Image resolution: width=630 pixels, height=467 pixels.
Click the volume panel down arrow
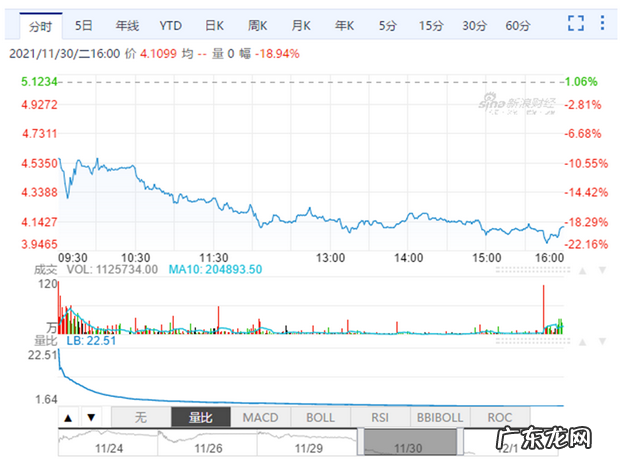(602, 270)
